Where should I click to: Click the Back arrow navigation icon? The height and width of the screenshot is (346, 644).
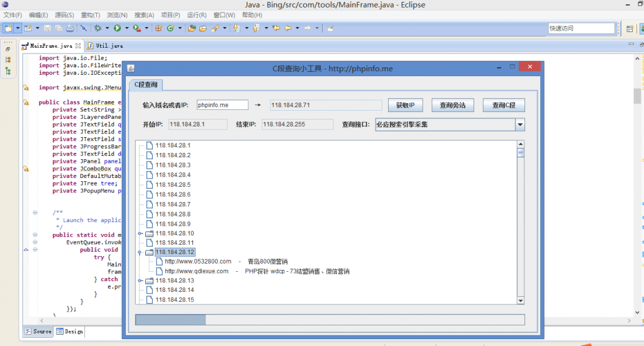pos(288,28)
